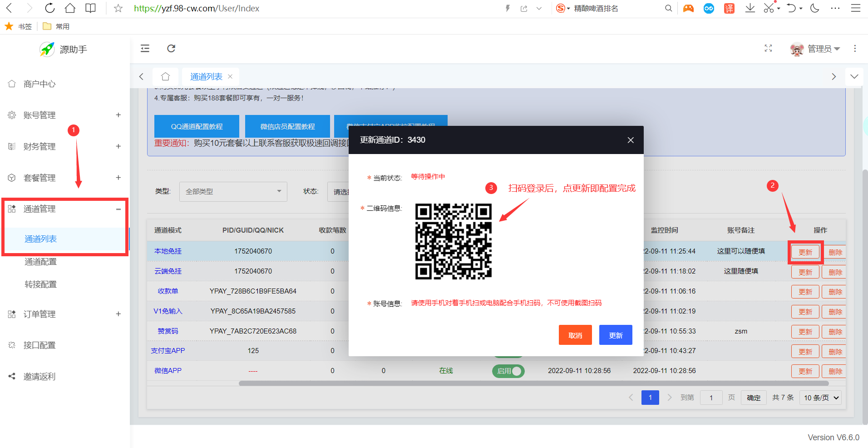The height and width of the screenshot is (448, 868).
Task: Open the 支付宝APP channel link
Action: (x=168, y=351)
